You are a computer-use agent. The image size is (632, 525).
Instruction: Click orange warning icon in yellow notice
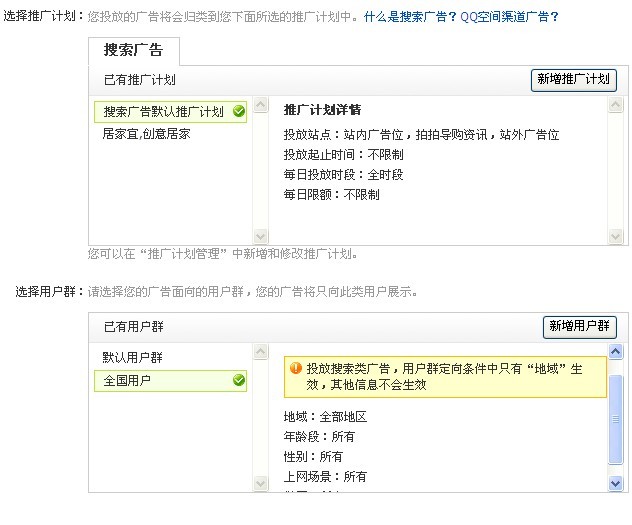tap(295, 368)
